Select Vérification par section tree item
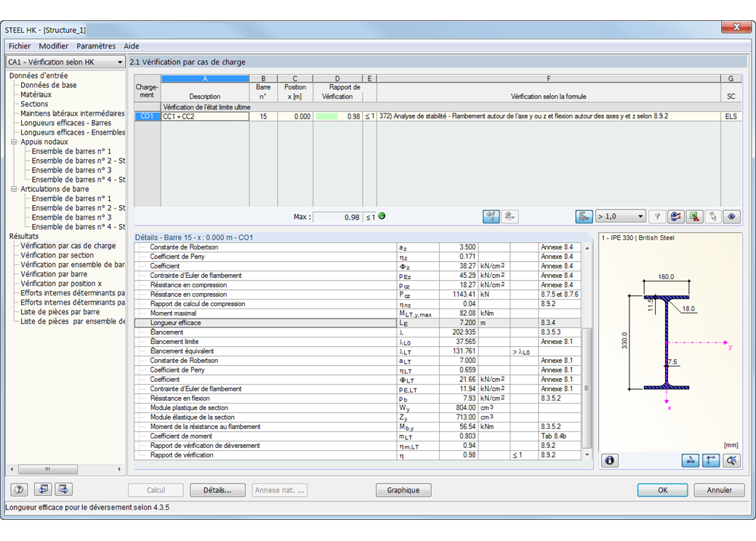 [x=57, y=255]
